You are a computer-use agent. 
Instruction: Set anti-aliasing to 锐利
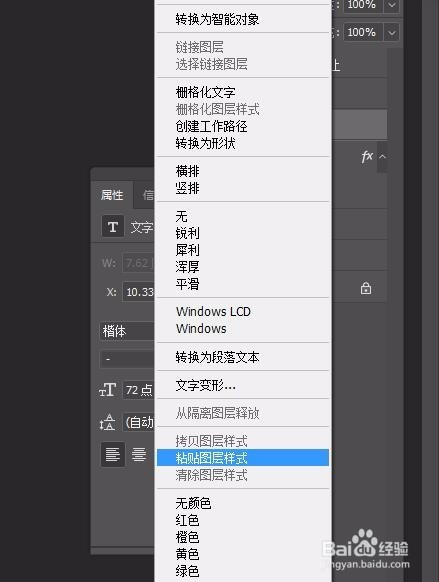243,233
